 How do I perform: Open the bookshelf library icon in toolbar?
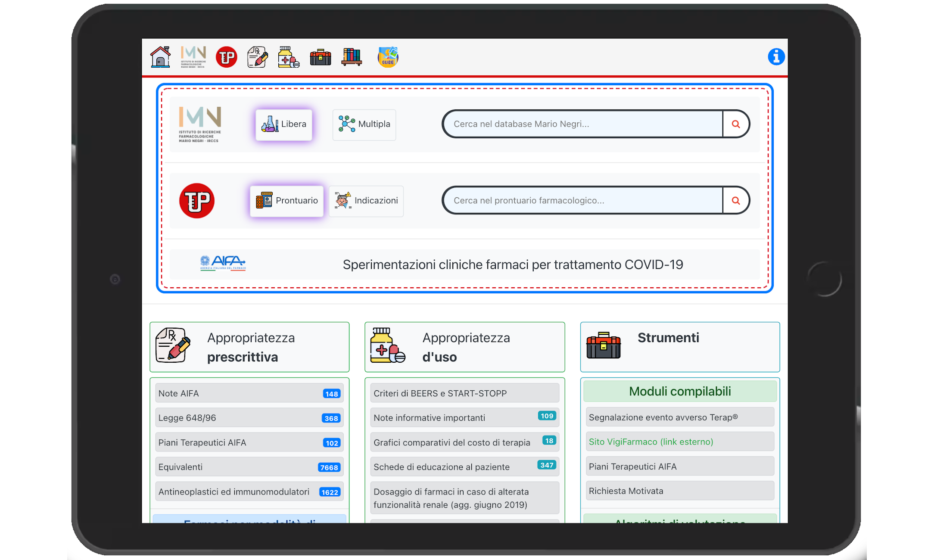pos(352,57)
